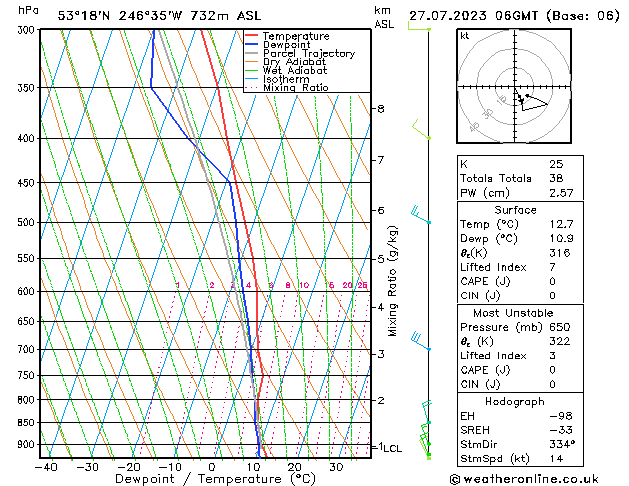
Task: Click the wind barb at 700 hPa
Action: click(420, 341)
